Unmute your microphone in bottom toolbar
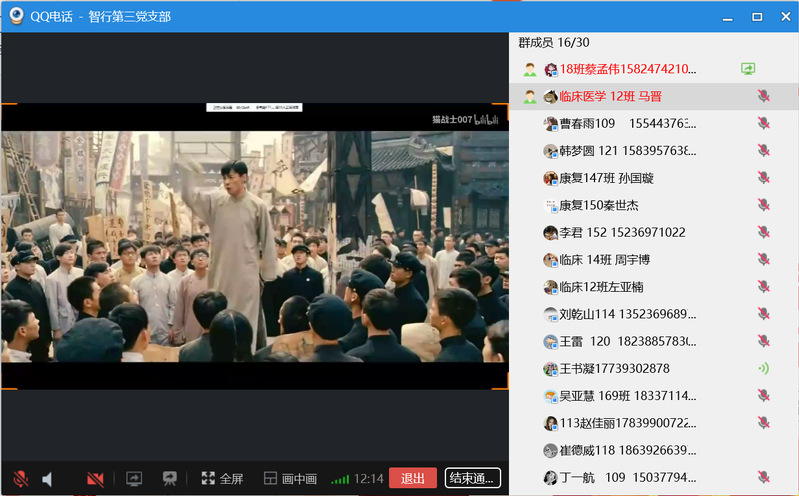Screen dimensions: 799x496 (21, 479)
